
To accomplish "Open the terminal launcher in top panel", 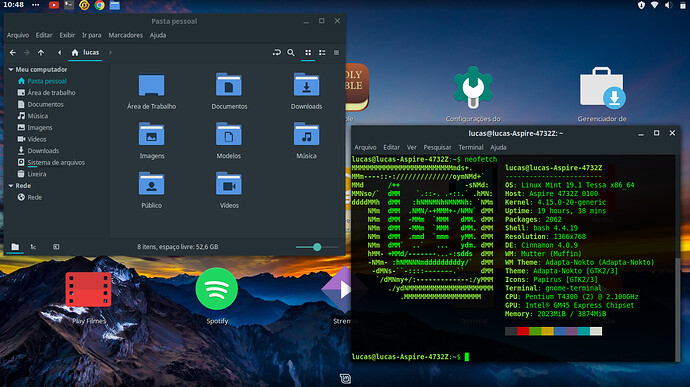I will 69,5.
